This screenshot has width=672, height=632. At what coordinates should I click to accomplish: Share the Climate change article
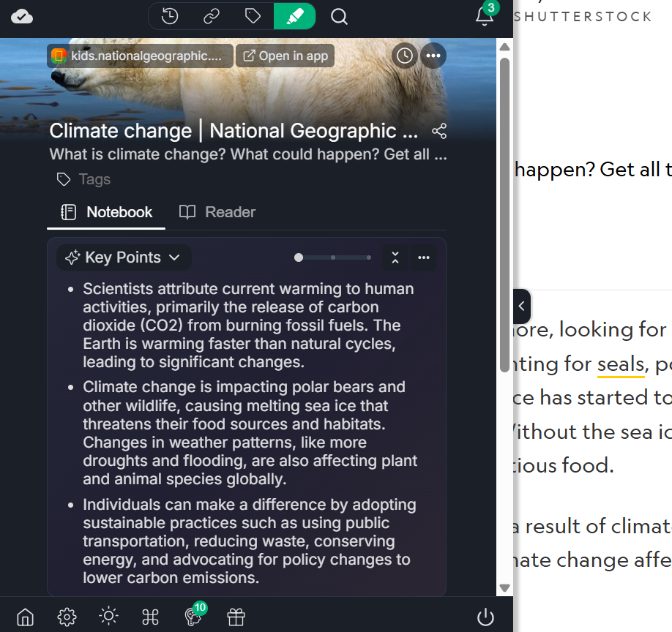[439, 131]
